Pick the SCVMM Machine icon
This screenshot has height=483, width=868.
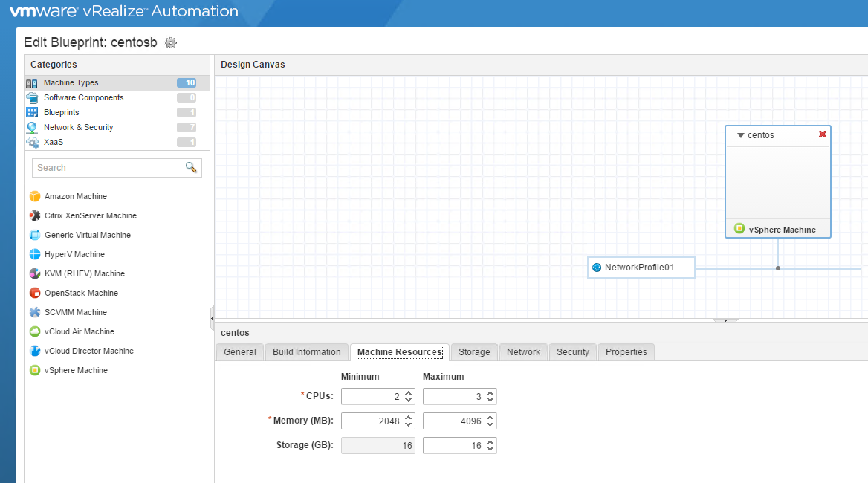35,313
